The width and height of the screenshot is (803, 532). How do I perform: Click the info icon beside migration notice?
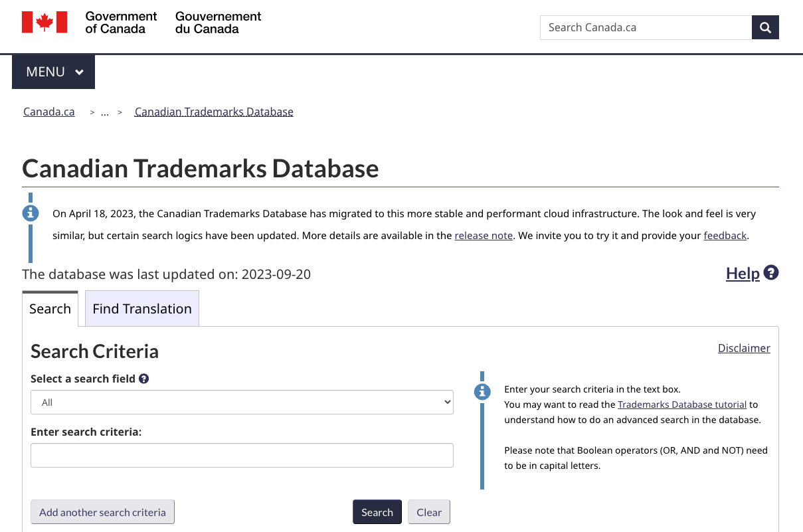31,213
